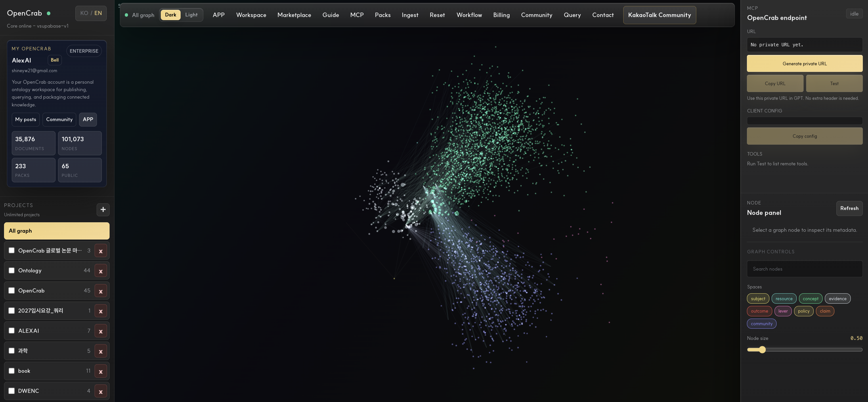
Task: Delete the ALEXAI project with x icon
Action: pyautogui.click(x=100, y=331)
